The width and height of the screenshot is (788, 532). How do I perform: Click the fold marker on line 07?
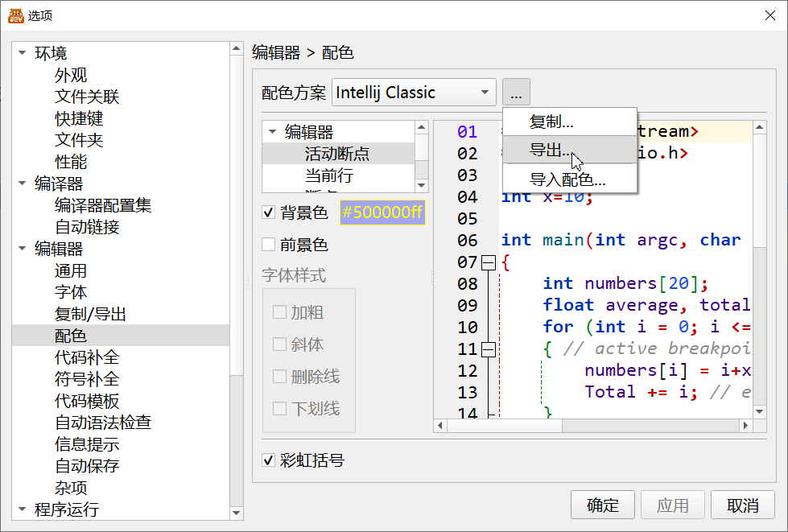coord(489,262)
